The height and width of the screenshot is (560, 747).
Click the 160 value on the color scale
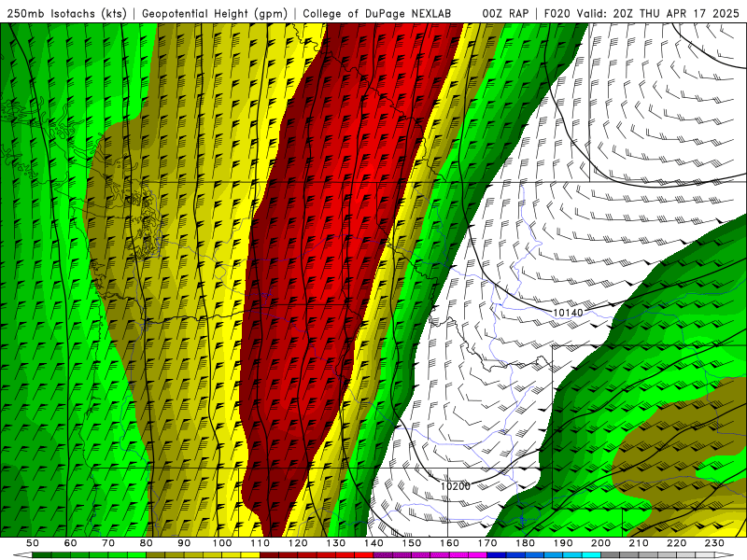point(449,543)
